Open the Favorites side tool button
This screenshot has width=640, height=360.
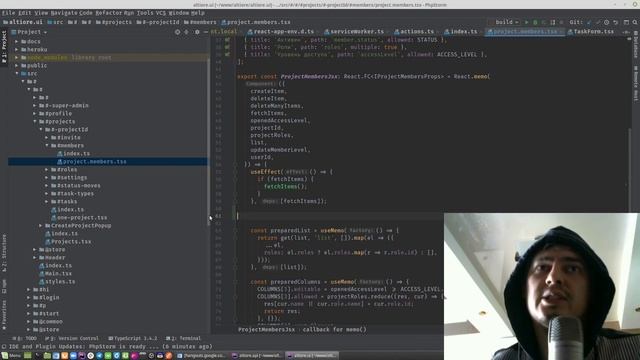click(4, 315)
